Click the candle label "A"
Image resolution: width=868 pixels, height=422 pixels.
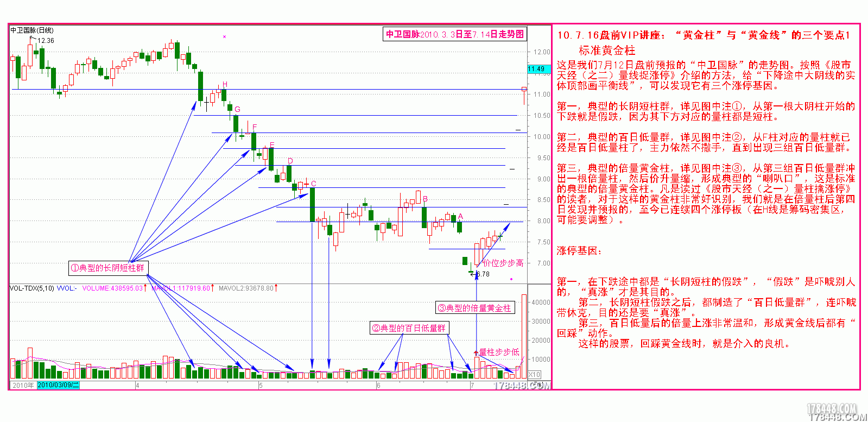point(460,216)
